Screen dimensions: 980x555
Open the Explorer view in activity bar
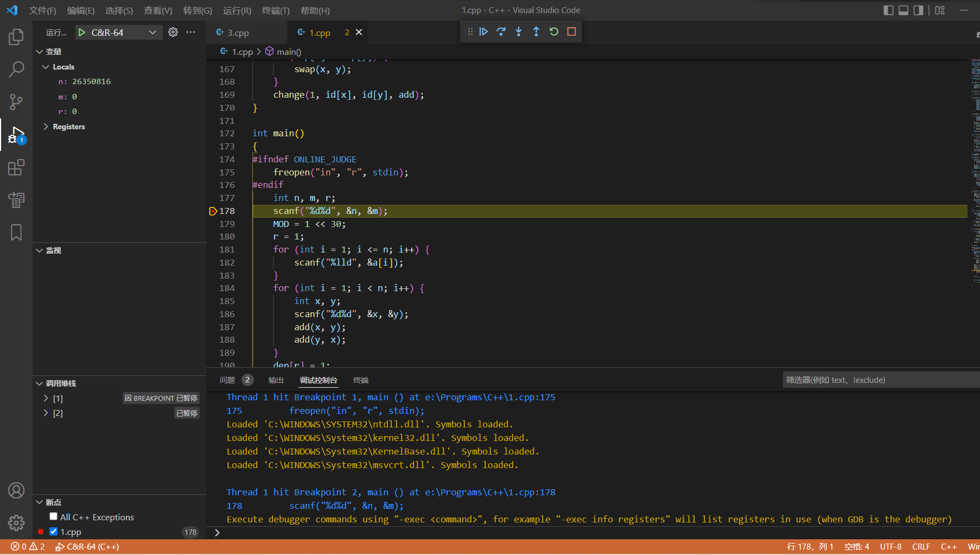click(16, 37)
